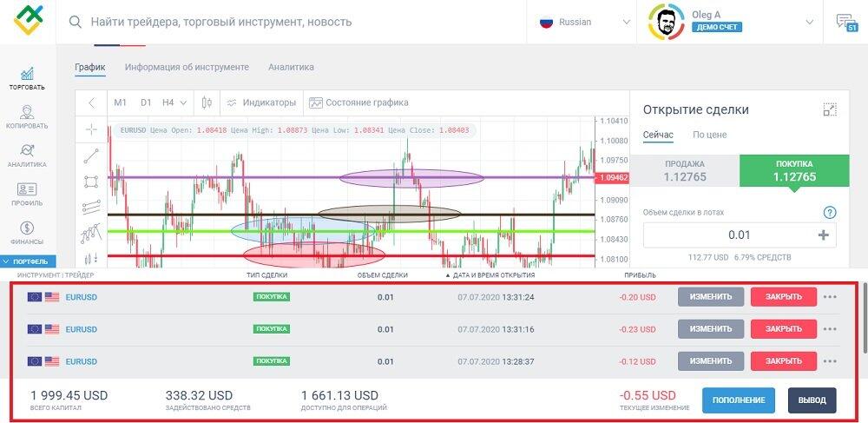Click Изменить for 13:31:24 trade
This screenshot has width=868, height=423.
711,297
